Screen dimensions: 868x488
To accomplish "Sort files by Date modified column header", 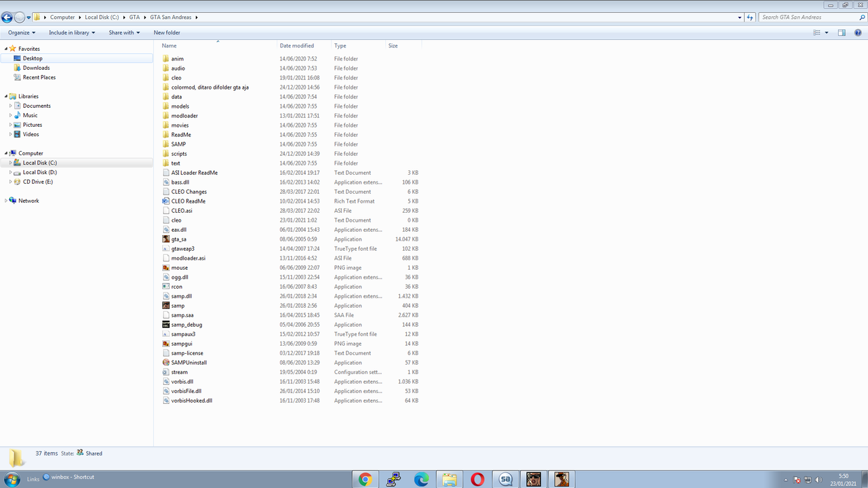I will [x=303, y=45].
